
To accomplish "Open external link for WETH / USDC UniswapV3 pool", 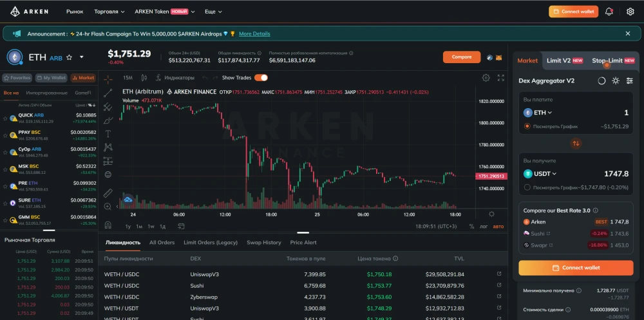I will [x=499, y=274].
